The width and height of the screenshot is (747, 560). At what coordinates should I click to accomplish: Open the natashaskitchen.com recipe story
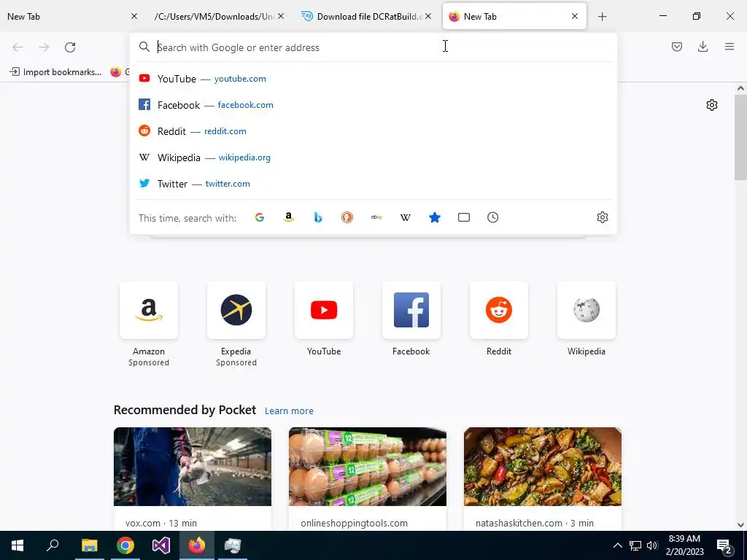(x=543, y=478)
